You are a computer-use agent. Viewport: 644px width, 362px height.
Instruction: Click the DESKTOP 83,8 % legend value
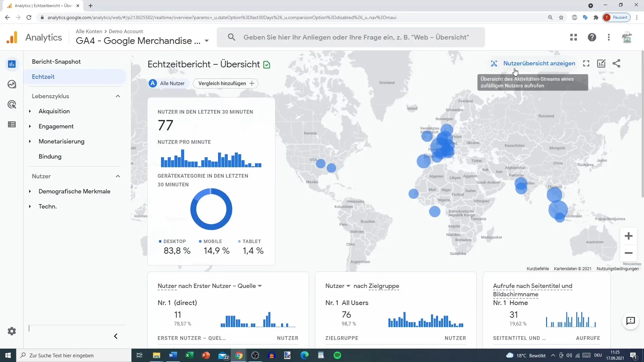177,251
